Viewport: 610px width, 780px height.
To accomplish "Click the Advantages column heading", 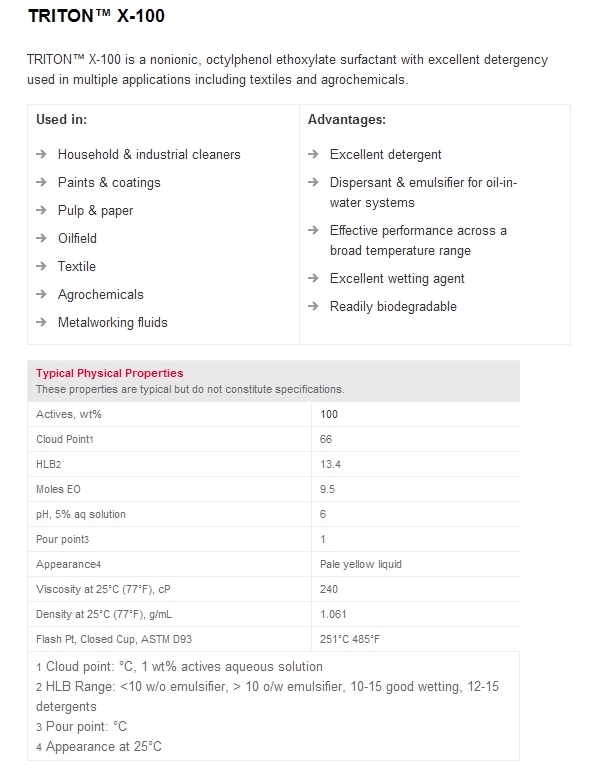I will (346, 120).
